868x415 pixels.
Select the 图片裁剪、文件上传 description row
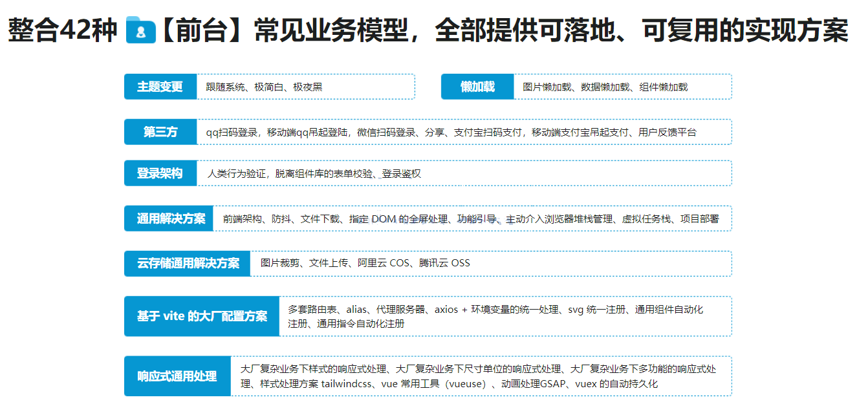490,263
